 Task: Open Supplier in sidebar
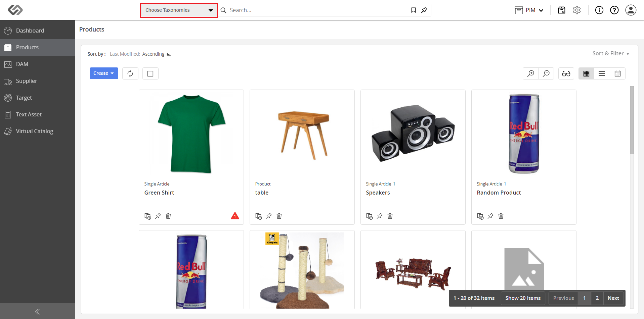pyautogui.click(x=37, y=81)
